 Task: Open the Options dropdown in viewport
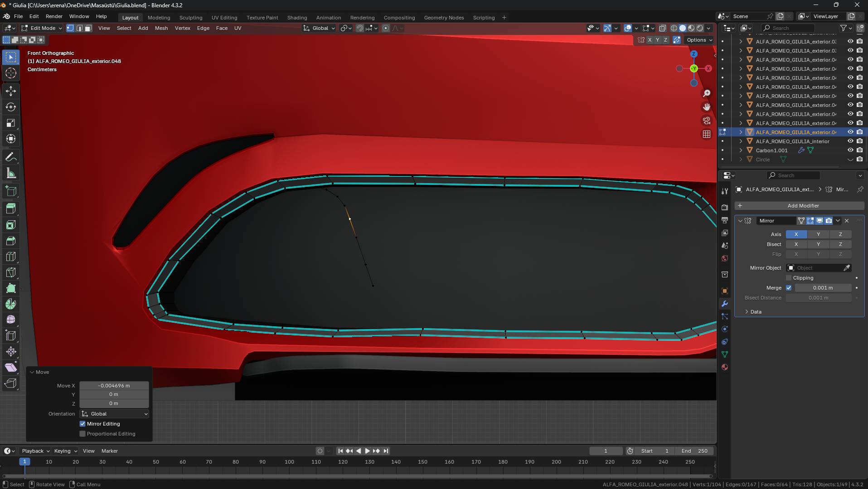[699, 40]
